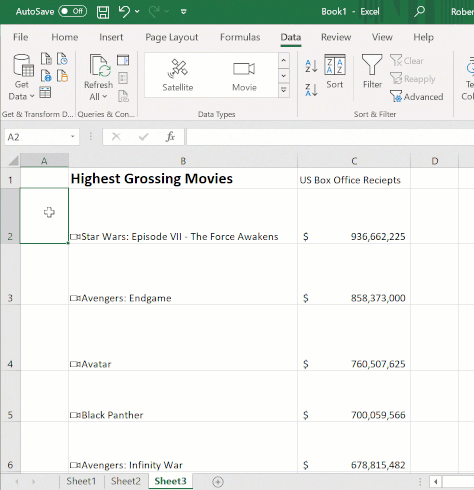Viewport: 474px width, 490px height.
Task: Toggle the Filter funnel button
Action: pos(372,72)
